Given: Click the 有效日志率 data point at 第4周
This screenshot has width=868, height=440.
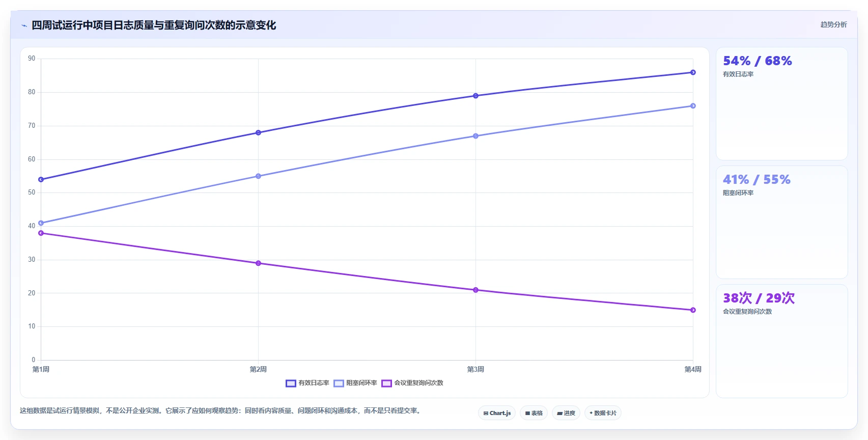Looking at the screenshot, I should (x=693, y=72).
